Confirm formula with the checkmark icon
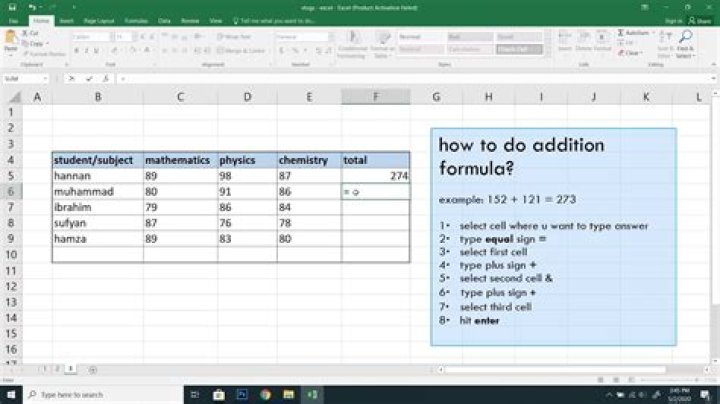Viewport: 720px width, 404px height. coord(91,78)
